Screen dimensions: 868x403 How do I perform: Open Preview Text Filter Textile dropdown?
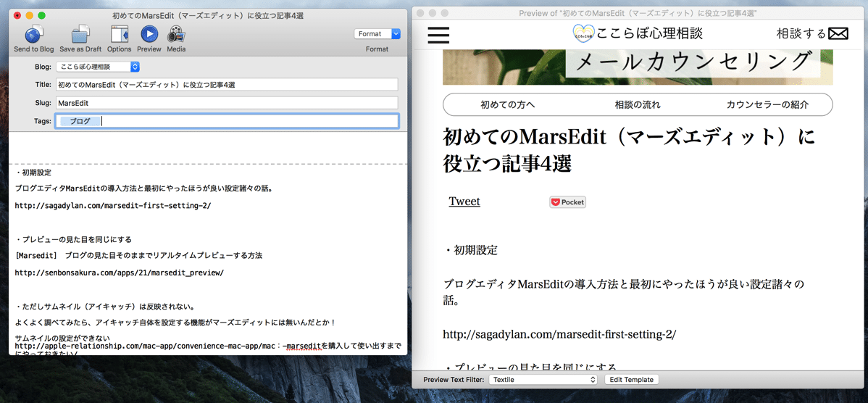[x=543, y=380]
